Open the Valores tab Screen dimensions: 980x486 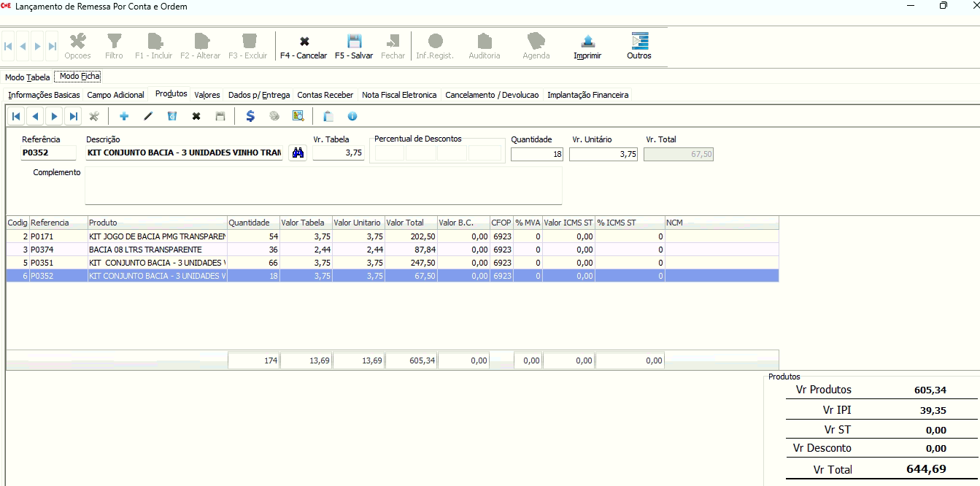coord(207,95)
